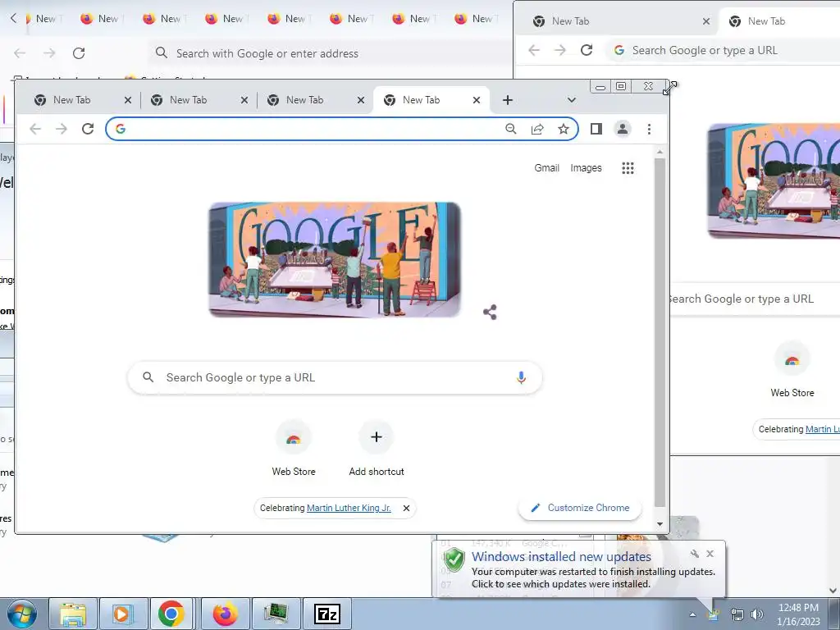Close the first tab in the background Chrome window
Viewport: 840px width, 630px height.
pos(706,21)
